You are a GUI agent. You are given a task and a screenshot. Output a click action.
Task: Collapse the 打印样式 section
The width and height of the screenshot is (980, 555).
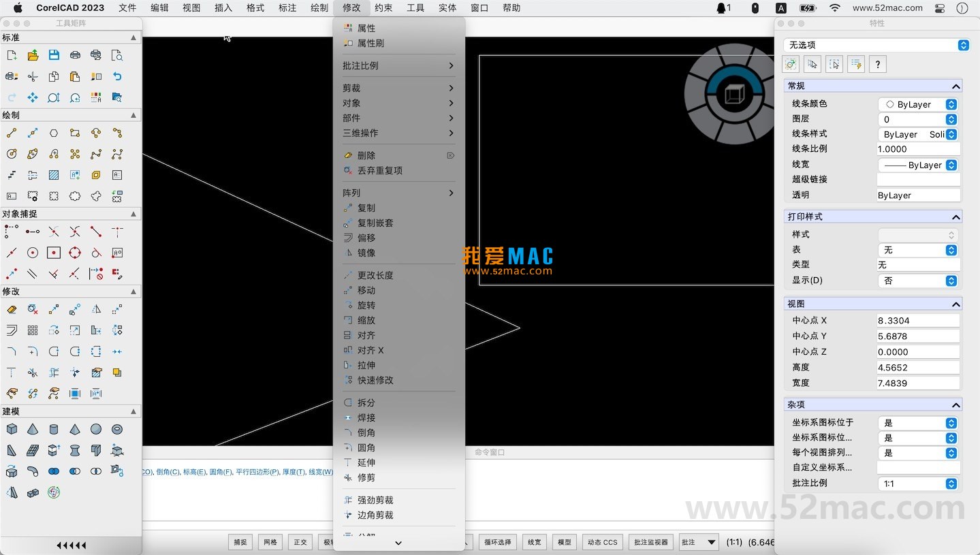956,217
